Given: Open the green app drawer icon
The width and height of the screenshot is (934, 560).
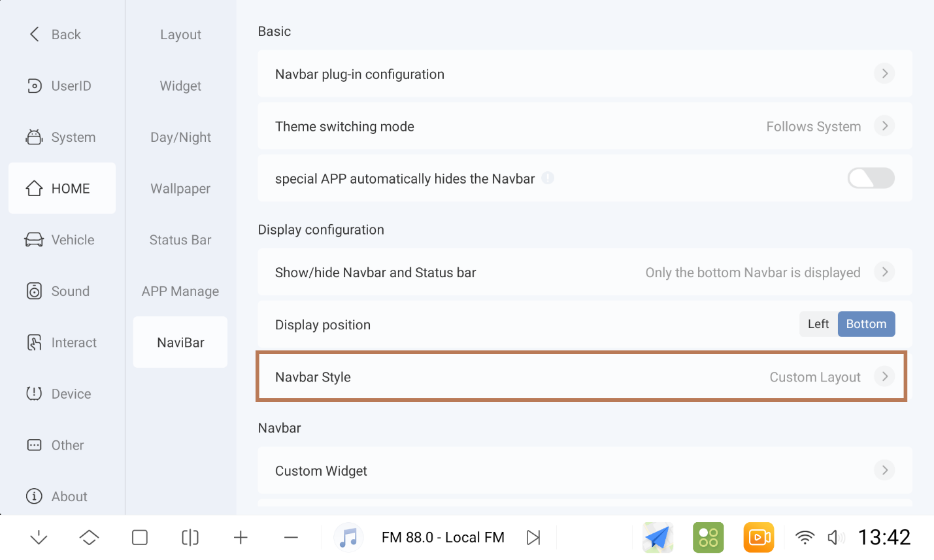Looking at the screenshot, I should tap(709, 537).
